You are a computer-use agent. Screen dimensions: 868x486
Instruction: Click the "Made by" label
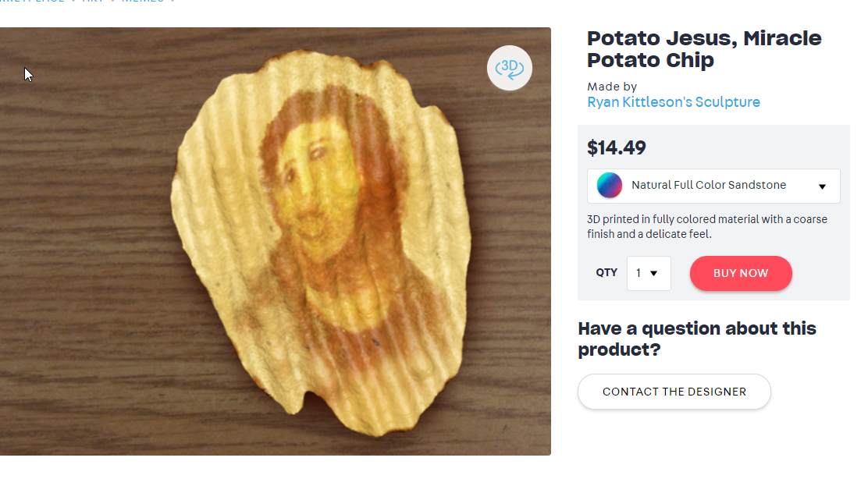pos(612,87)
